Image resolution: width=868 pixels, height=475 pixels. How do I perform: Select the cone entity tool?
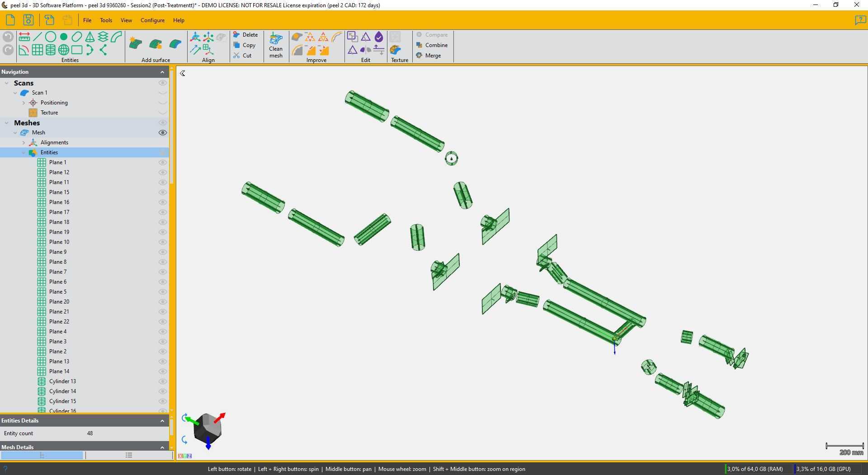(90, 37)
